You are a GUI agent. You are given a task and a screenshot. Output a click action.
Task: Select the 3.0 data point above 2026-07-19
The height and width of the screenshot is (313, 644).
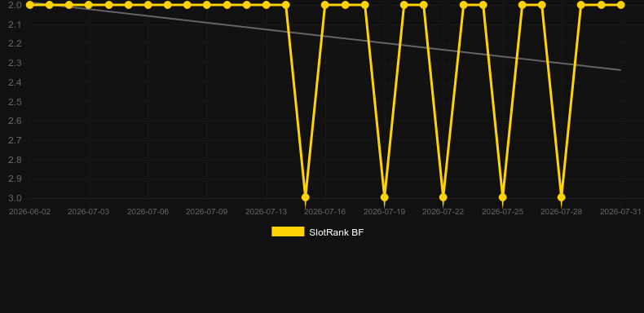coord(385,197)
